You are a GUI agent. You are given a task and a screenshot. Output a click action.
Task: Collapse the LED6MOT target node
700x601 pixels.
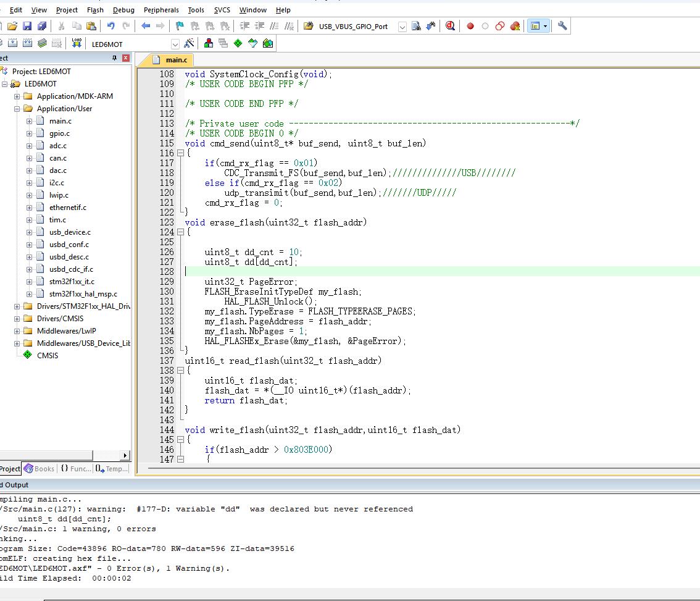click(x=4, y=84)
